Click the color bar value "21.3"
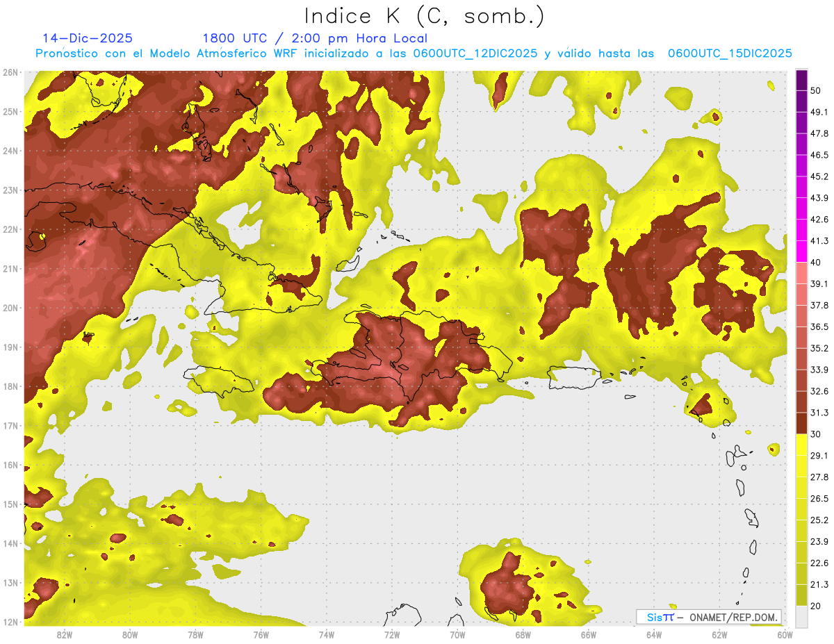The image size is (834, 644). pos(819,584)
